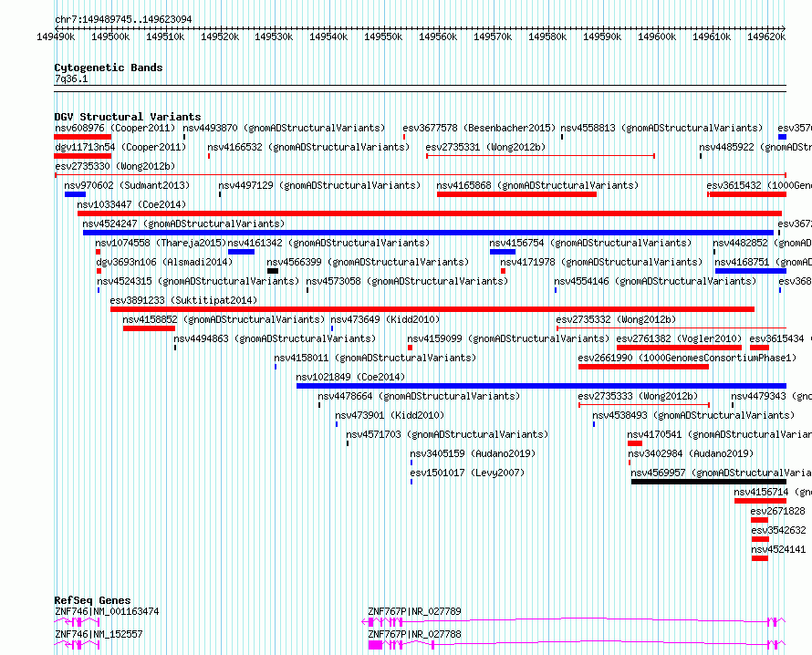Select the blue bar under nsv4161342
Viewport: 812px width, 655px height.
pos(241,252)
